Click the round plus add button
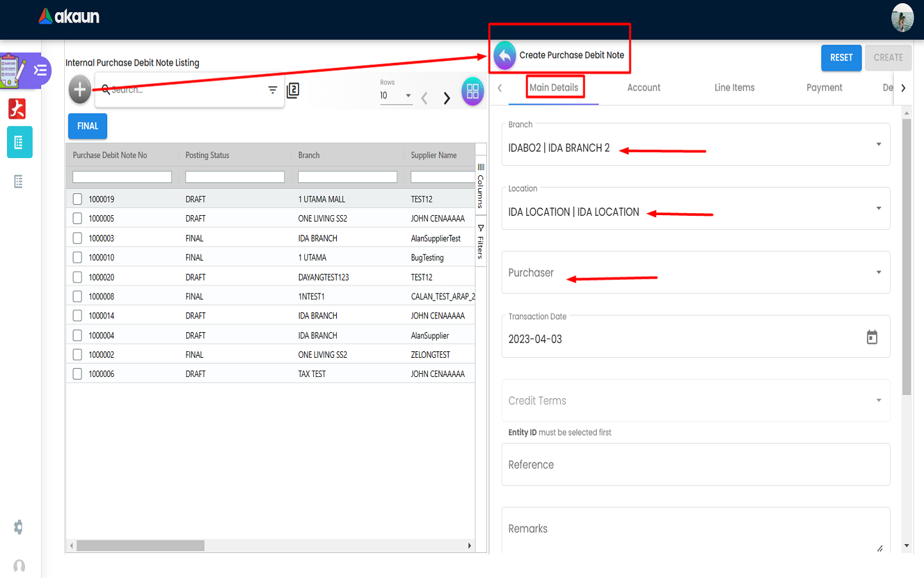The height and width of the screenshot is (578, 924). tap(80, 89)
